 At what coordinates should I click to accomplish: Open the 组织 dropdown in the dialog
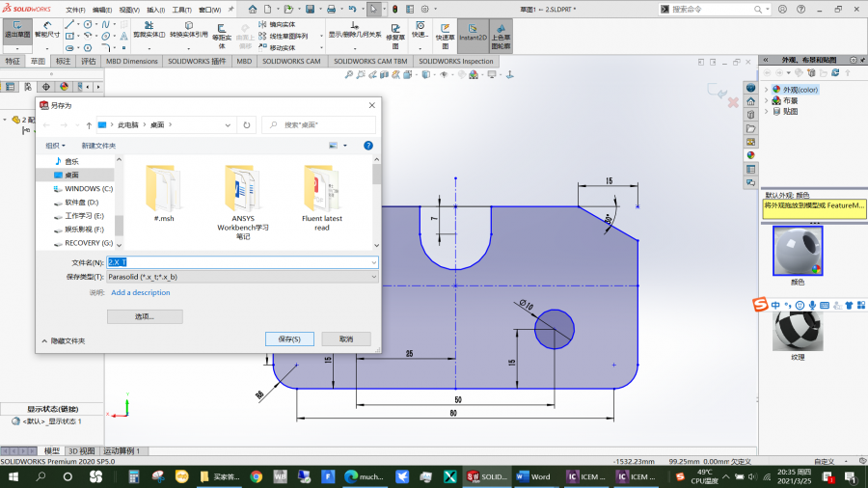click(x=56, y=146)
